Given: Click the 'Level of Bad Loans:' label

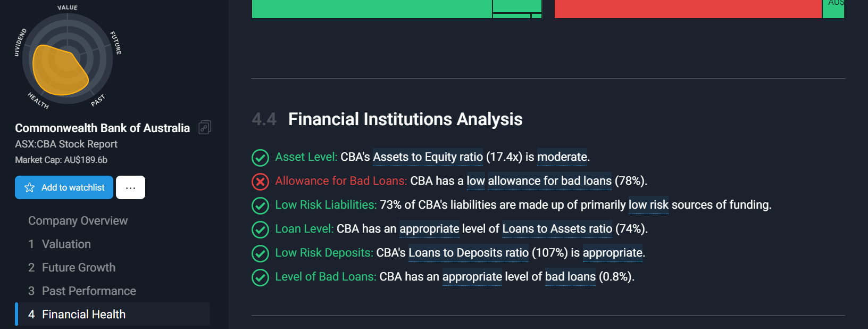Looking at the screenshot, I should coord(325,277).
